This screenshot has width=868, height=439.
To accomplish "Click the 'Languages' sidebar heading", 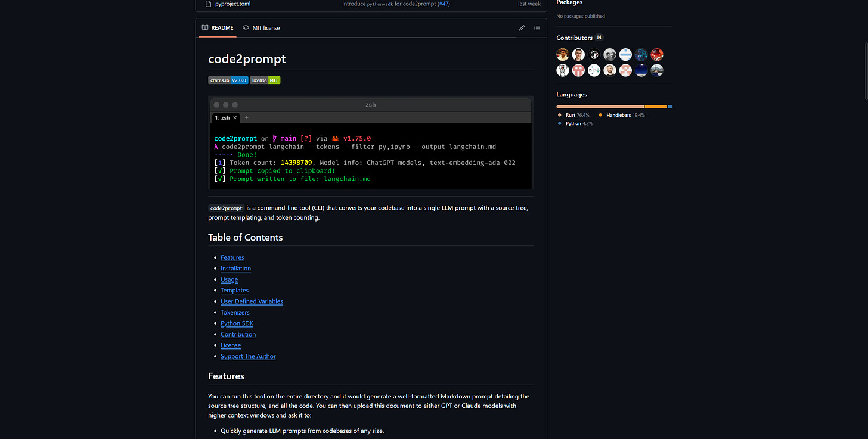I will click(572, 95).
